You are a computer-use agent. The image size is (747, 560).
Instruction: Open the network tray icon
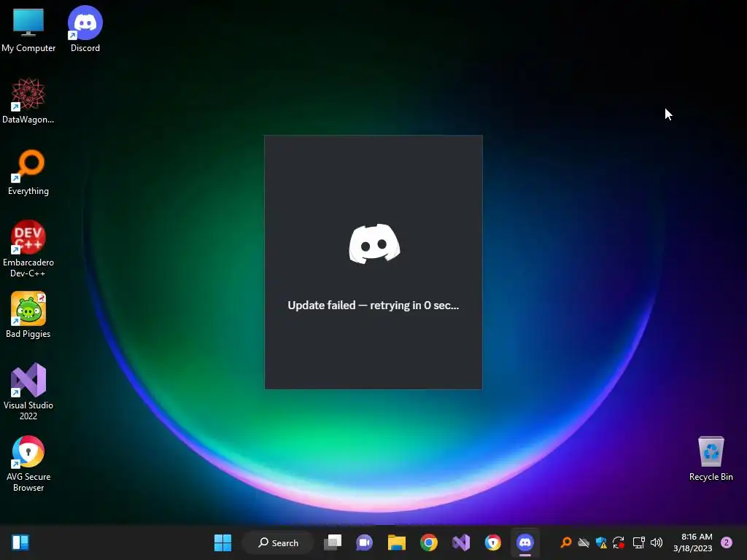(638, 542)
